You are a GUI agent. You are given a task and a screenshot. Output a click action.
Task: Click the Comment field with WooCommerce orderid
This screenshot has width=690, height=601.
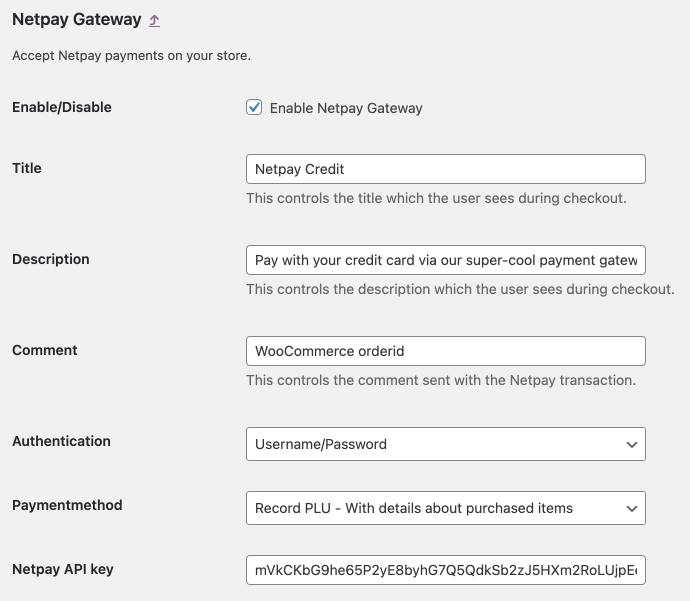click(x=446, y=351)
